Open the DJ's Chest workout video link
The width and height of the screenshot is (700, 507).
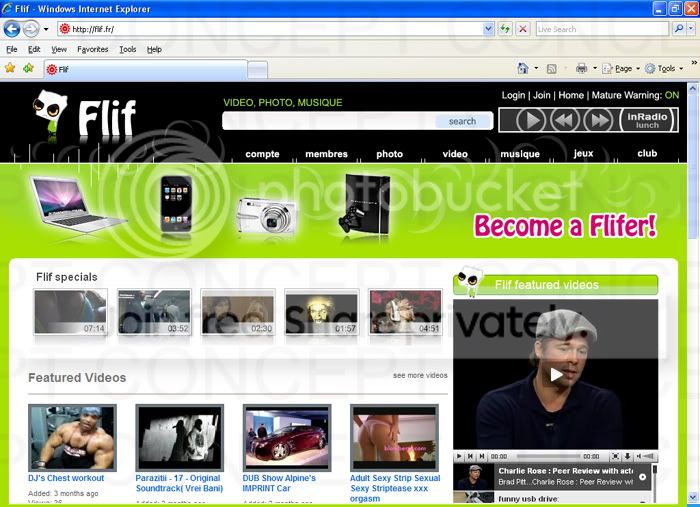point(66,478)
